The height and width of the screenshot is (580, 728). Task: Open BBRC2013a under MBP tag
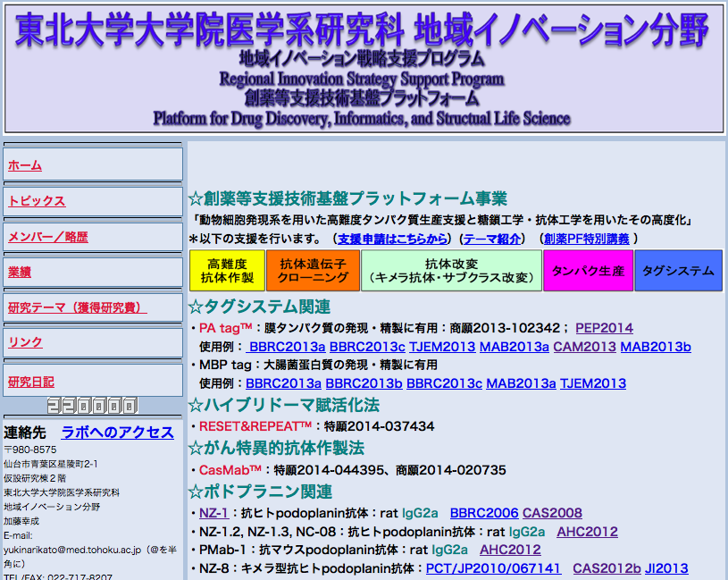coord(283,383)
